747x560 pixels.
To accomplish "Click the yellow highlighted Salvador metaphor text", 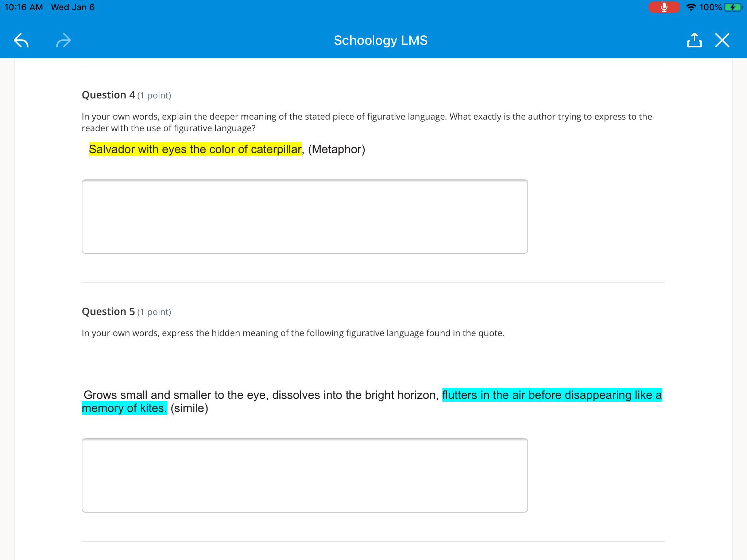I will click(195, 149).
